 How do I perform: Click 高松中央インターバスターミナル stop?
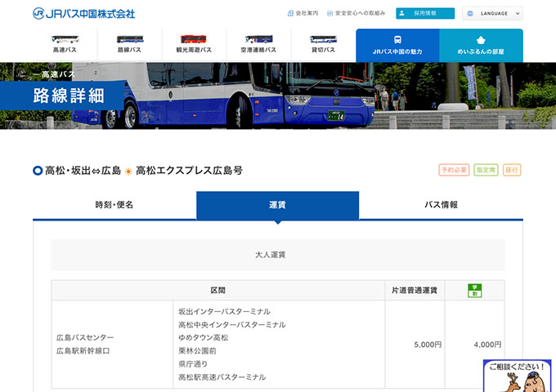click(x=232, y=325)
